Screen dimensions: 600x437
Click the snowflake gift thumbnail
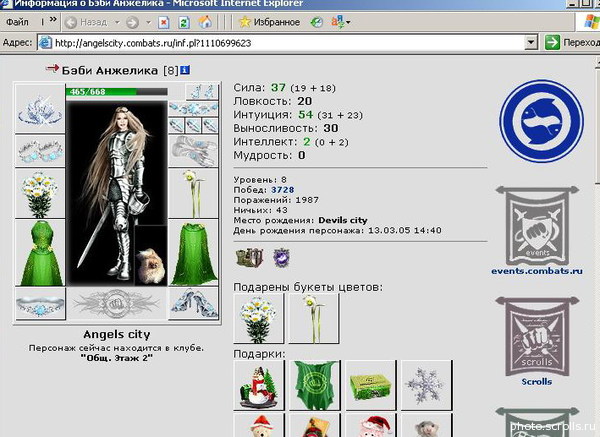pyautogui.click(x=426, y=385)
